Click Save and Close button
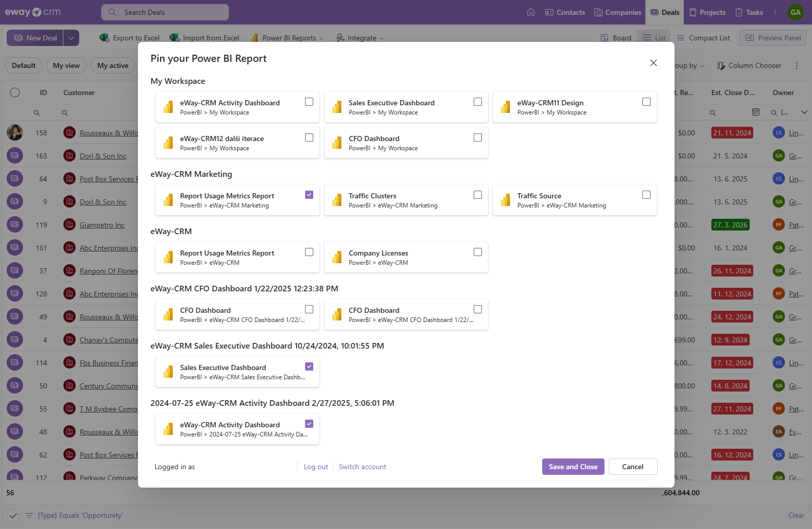This screenshot has width=812, height=529. pos(573,467)
